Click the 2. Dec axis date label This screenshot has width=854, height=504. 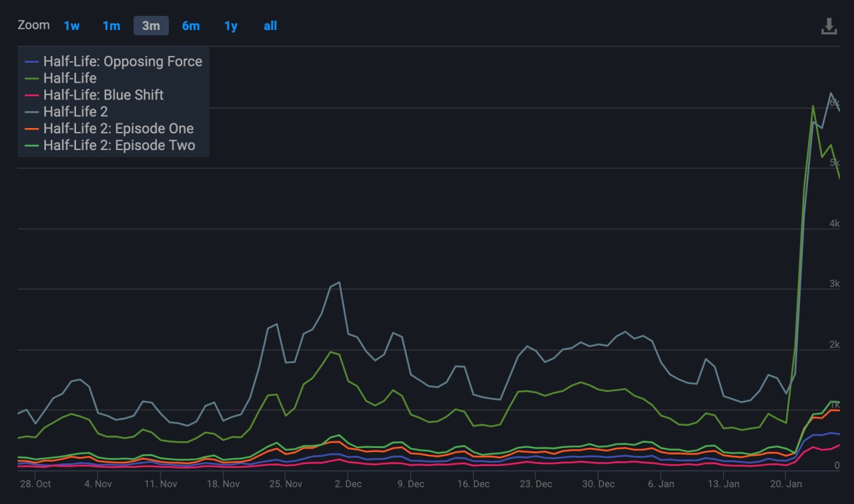pyautogui.click(x=348, y=484)
